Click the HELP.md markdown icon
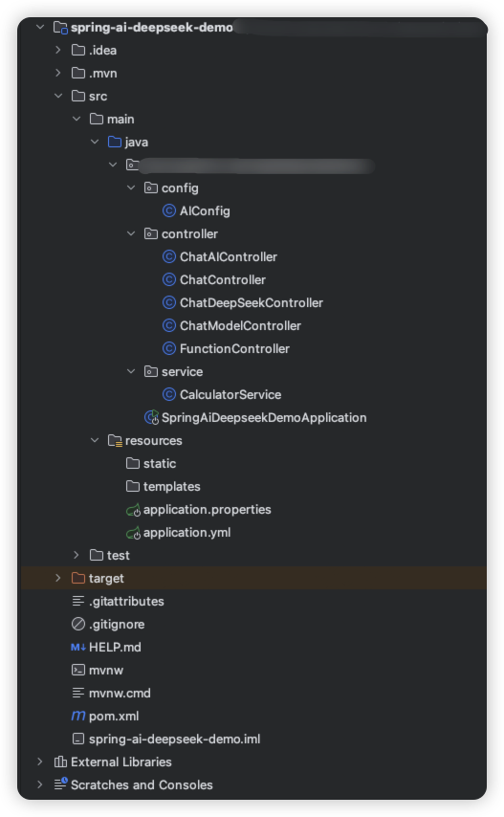The image size is (504, 817). pos(78,647)
